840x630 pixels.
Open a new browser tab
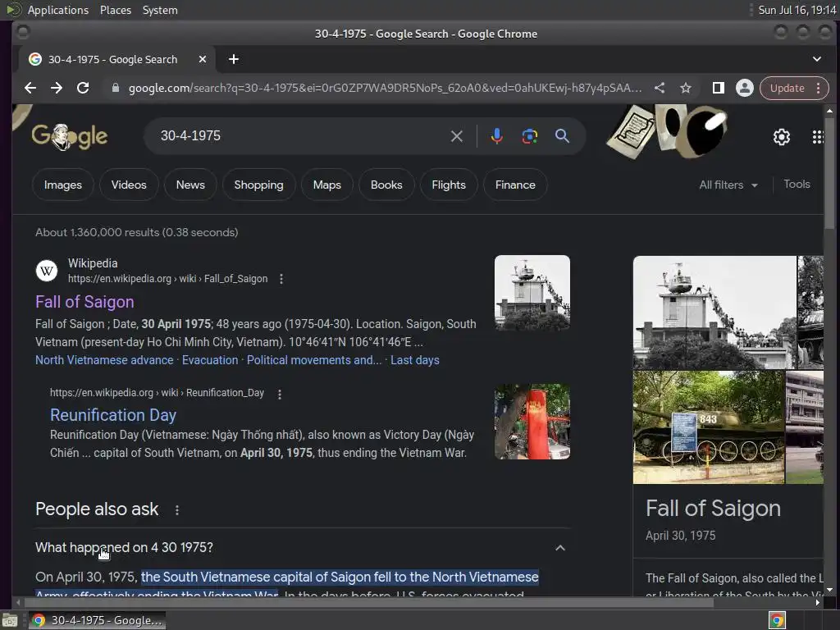(234, 59)
